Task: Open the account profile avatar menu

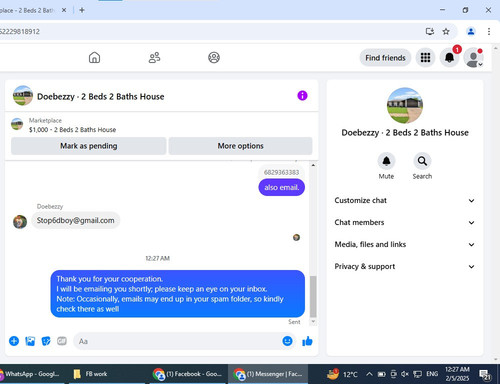Action: click(473, 58)
